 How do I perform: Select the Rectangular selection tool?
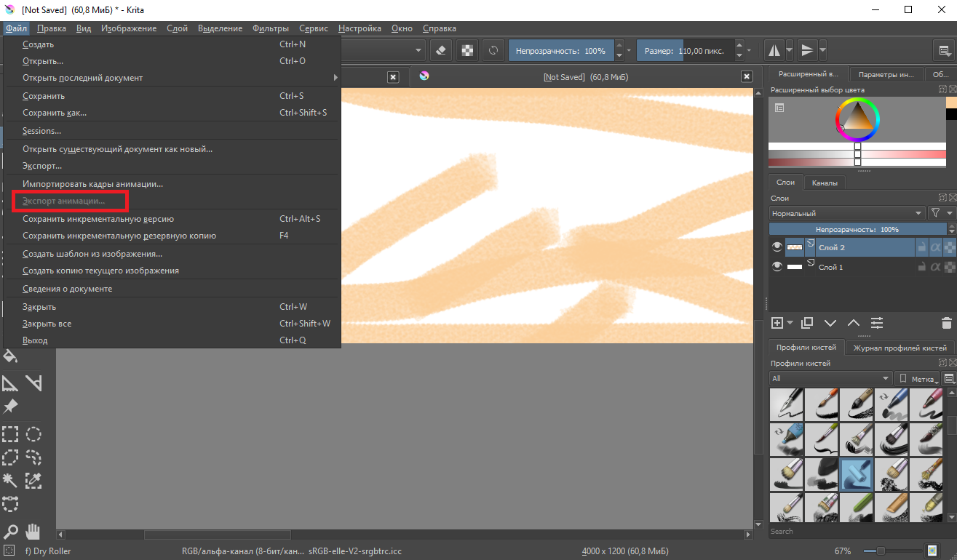[x=10, y=435]
